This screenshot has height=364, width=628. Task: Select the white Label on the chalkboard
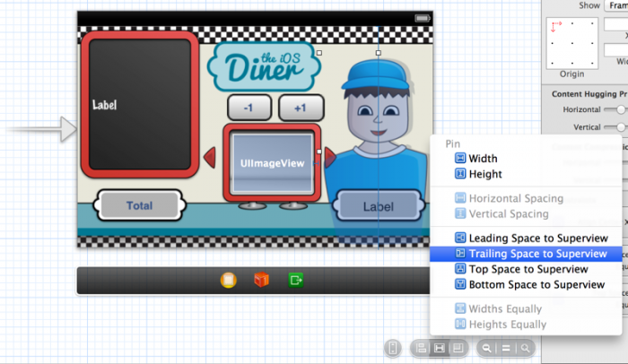click(x=105, y=105)
